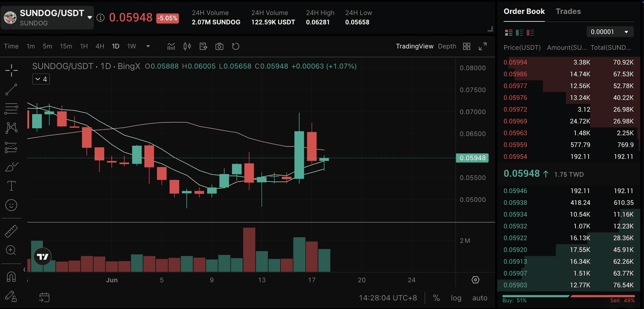This screenshot has height=309, width=644.
Task: Open the indicator templates icon
Action: pyautogui.click(x=203, y=46)
